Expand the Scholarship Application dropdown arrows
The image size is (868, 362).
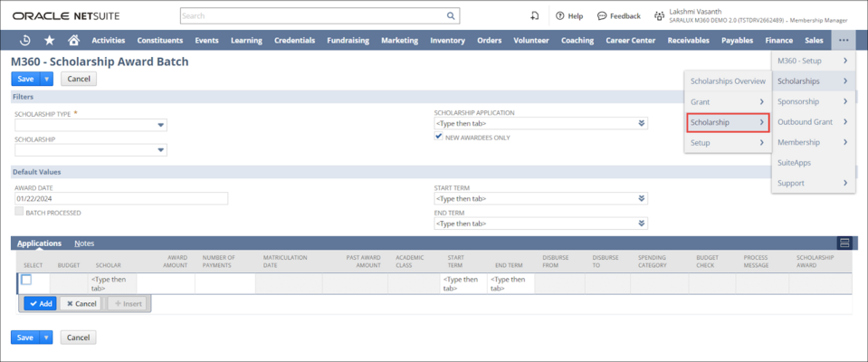641,124
